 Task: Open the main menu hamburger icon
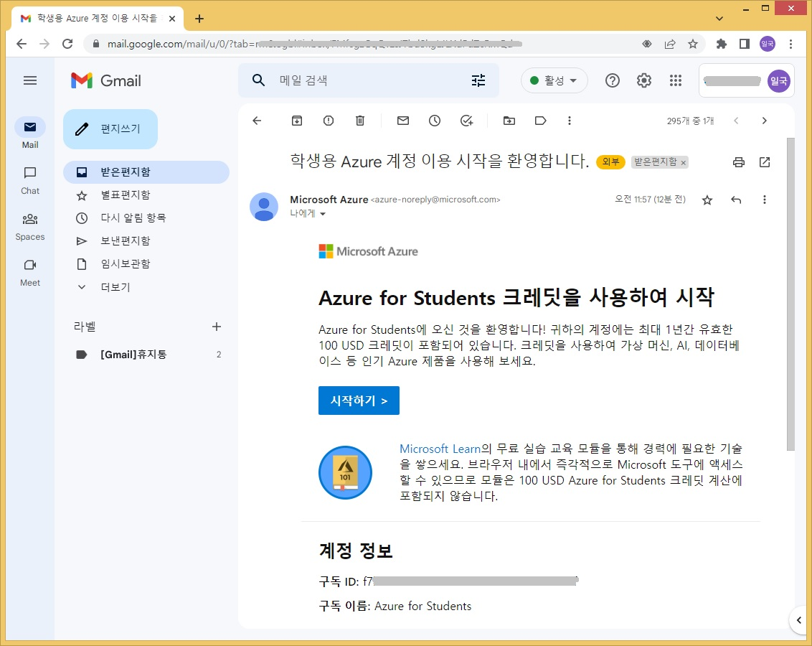[30, 80]
